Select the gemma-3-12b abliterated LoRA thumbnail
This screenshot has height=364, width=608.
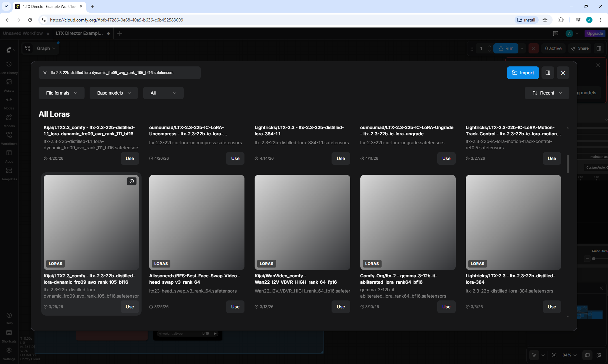pyautogui.click(x=408, y=222)
